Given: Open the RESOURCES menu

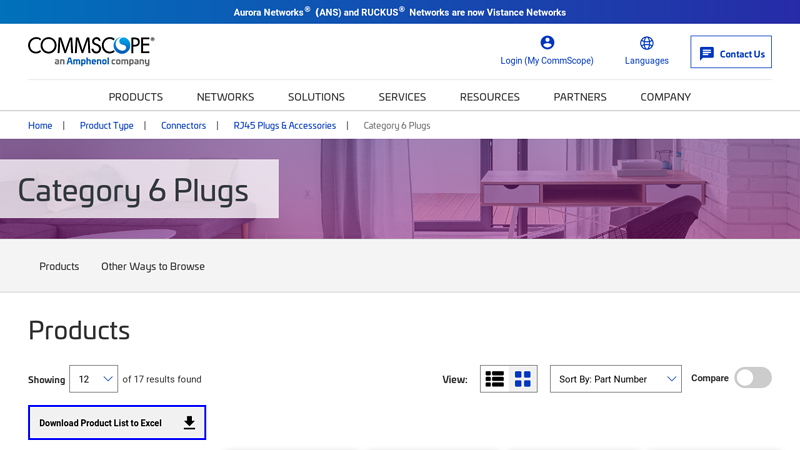Looking at the screenshot, I should pos(490,97).
